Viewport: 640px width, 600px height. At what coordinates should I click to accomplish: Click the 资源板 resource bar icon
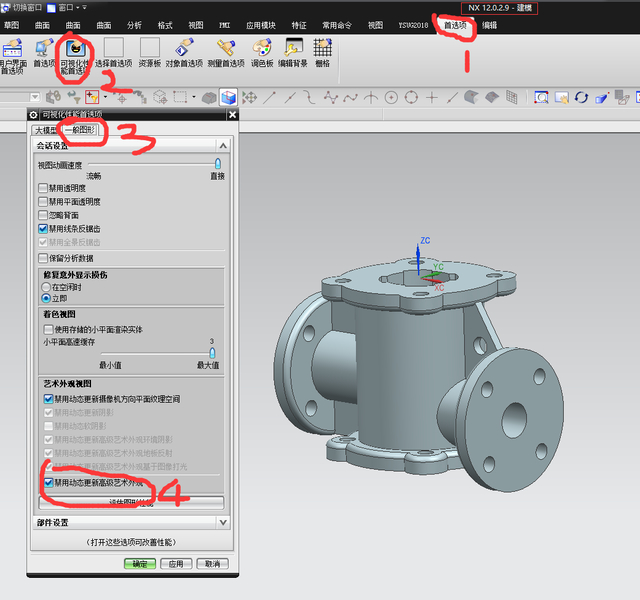point(149,48)
